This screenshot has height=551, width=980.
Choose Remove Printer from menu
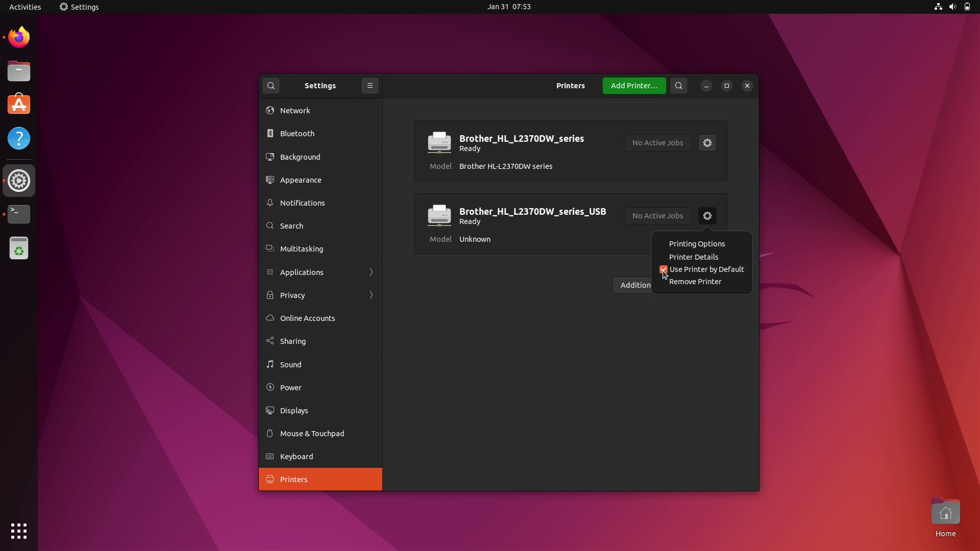coord(695,282)
